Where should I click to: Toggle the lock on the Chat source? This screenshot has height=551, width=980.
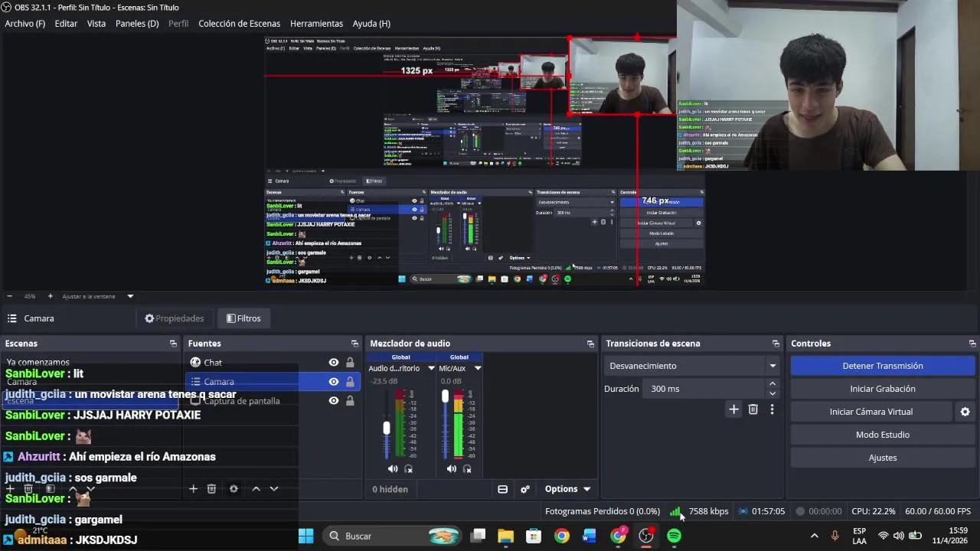coord(350,363)
